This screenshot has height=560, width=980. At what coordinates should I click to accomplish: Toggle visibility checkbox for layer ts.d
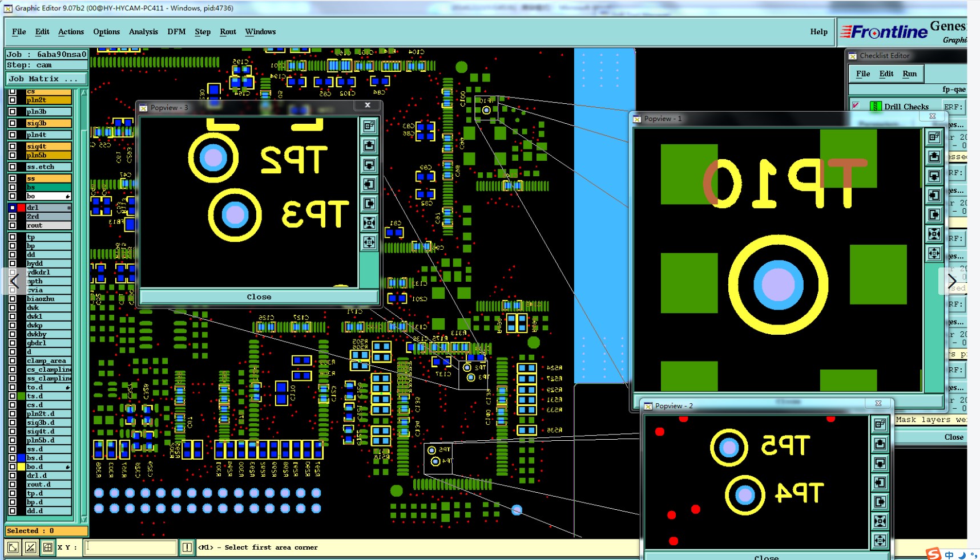13,396
